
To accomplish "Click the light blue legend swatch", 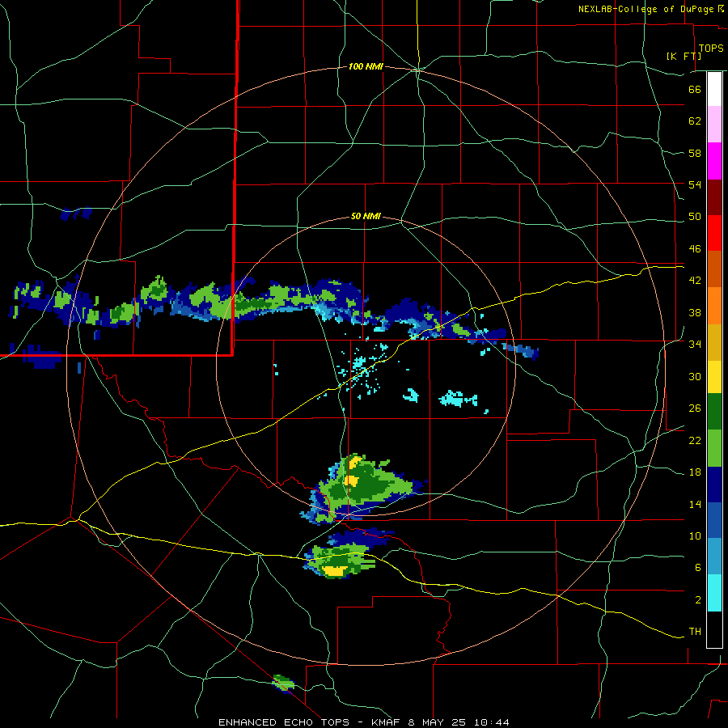I will (x=714, y=557).
